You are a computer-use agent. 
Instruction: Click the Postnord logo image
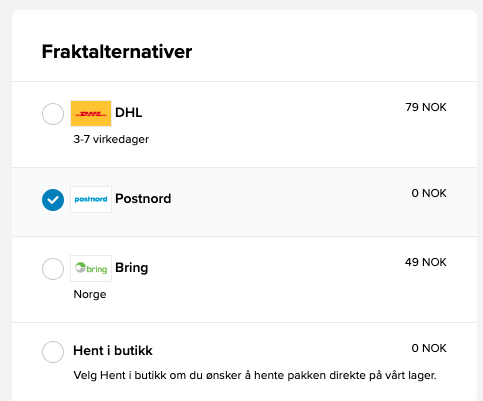click(91, 199)
